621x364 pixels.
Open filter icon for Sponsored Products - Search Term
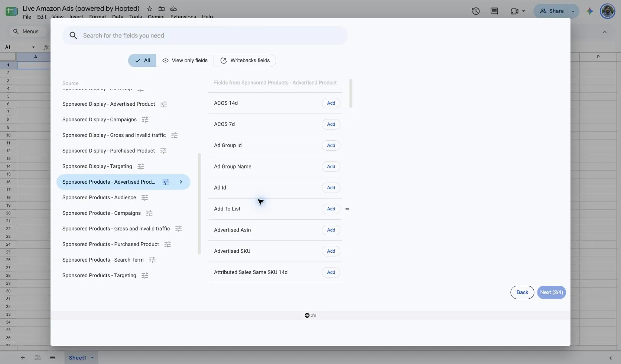pyautogui.click(x=152, y=260)
